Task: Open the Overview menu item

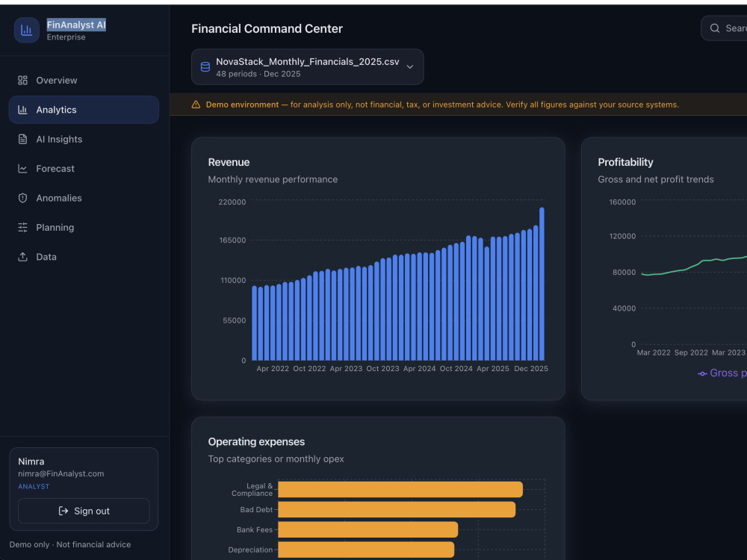Action: (84, 80)
